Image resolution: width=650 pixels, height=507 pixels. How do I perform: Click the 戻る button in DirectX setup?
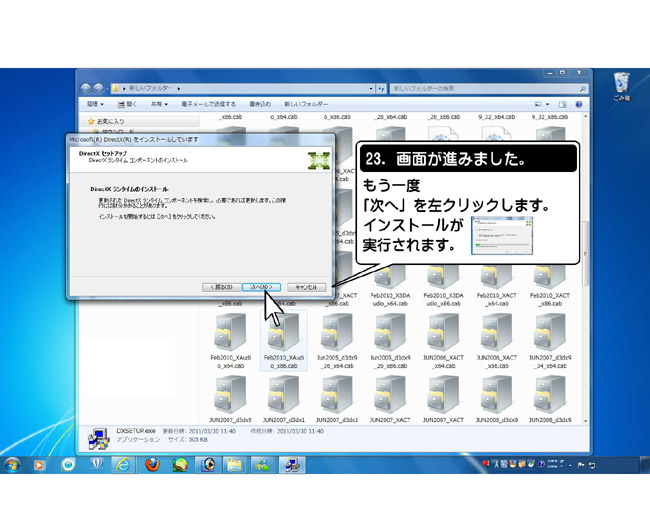(x=222, y=287)
